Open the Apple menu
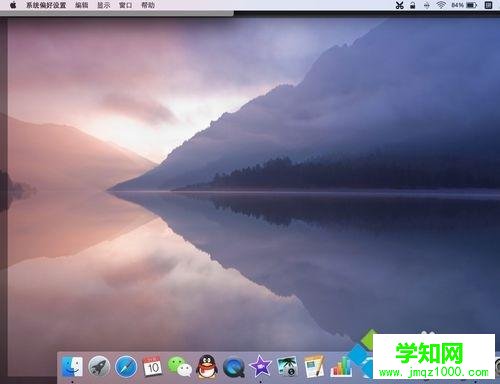This screenshot has height=384, width=500. pos(13,5)
